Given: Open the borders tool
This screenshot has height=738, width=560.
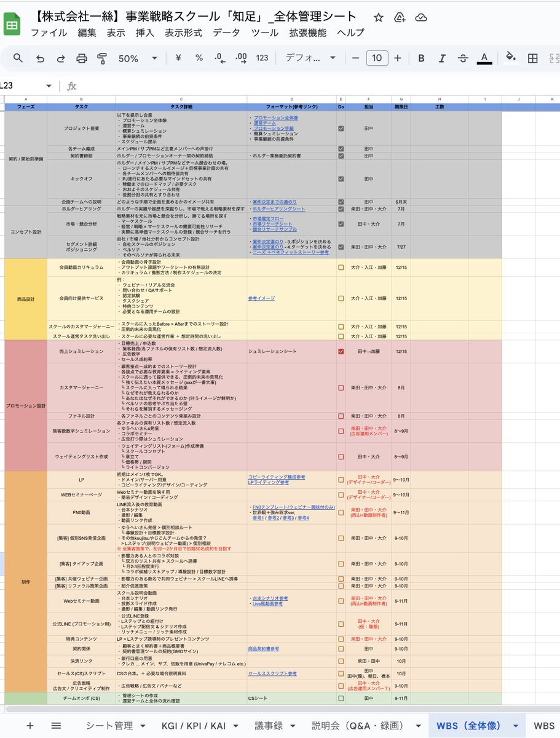Looking at the screenshot, I should (533, 58).
